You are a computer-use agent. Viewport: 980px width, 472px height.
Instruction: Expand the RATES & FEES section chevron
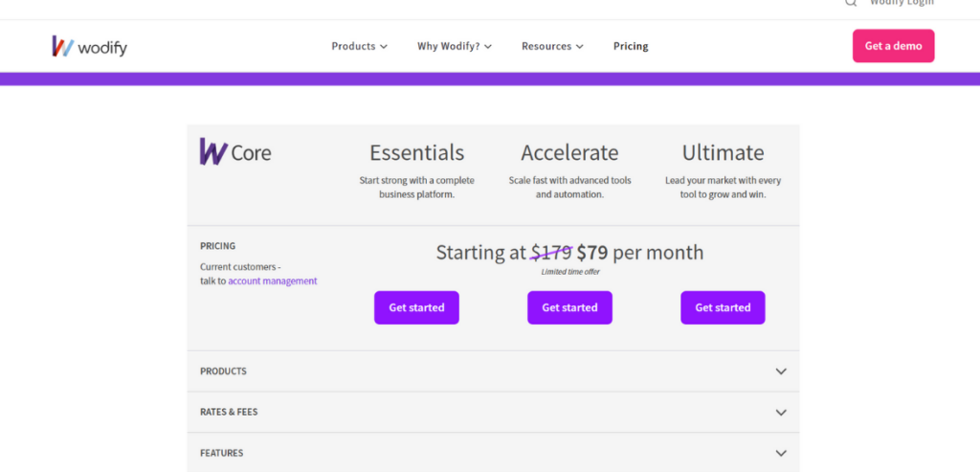click(x=781, y=413)
